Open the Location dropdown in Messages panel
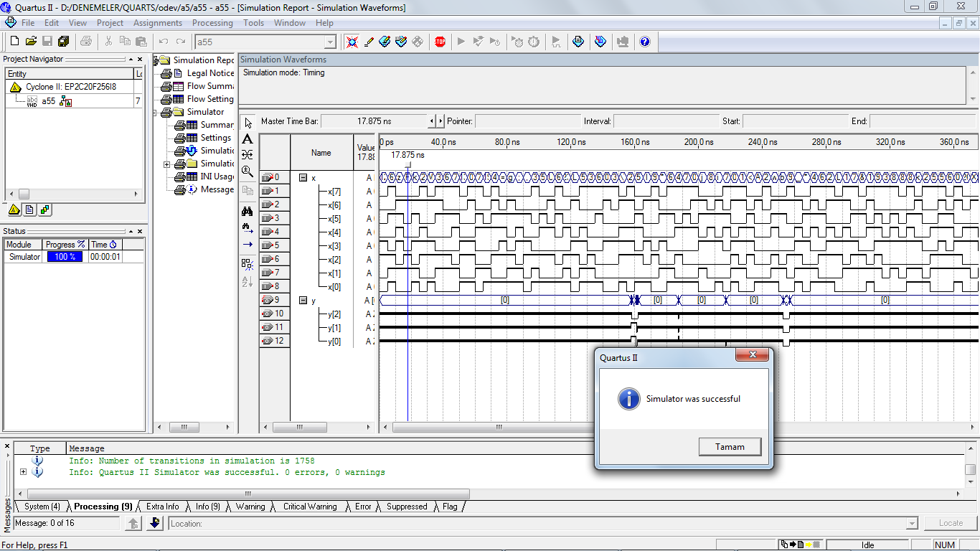Screen dimensions: 980x551 [912, 524]
